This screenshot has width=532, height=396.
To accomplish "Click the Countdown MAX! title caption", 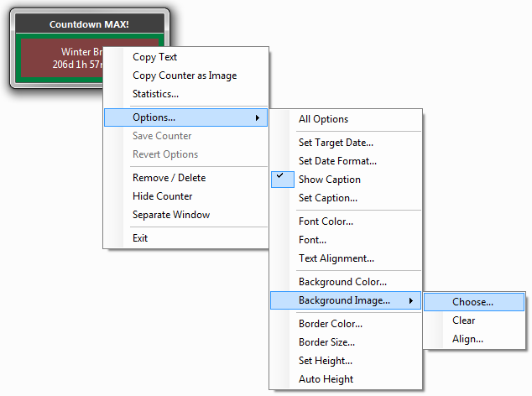I will pos(89,24).
